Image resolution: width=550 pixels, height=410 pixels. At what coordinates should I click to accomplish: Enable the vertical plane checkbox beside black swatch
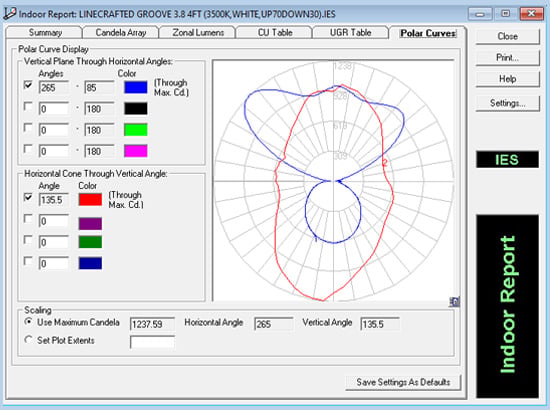pyautogui.click(x=28, y=106)
